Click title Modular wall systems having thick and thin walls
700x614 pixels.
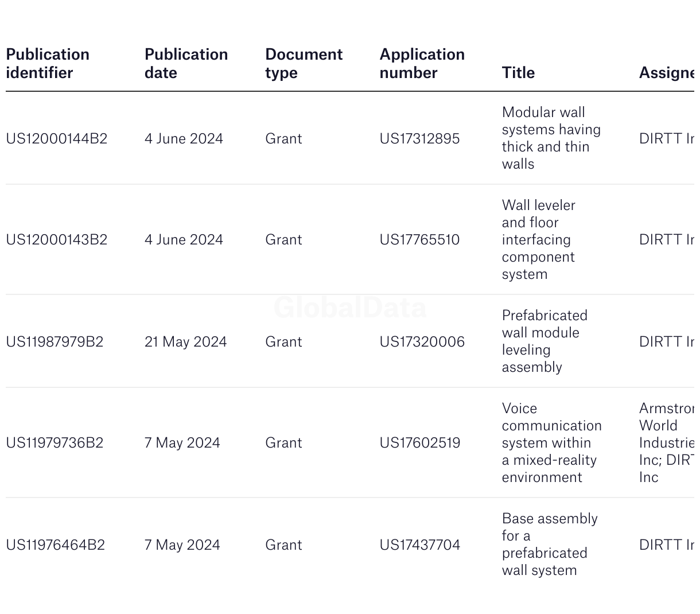click(551, 138)
